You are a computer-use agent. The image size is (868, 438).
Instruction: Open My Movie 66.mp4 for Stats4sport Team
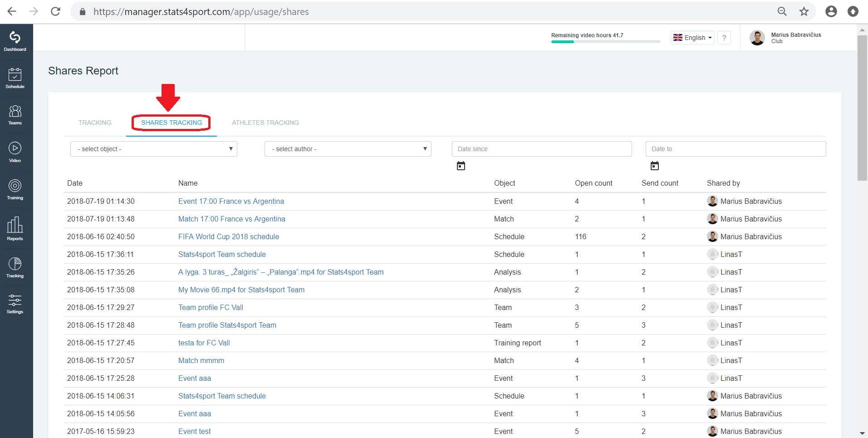point(241,290)
